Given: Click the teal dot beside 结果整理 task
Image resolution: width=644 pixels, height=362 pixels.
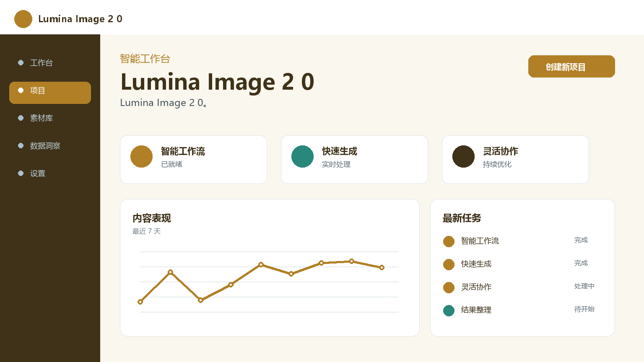Looking at the screenshot, I should click(x=449, y=310).
